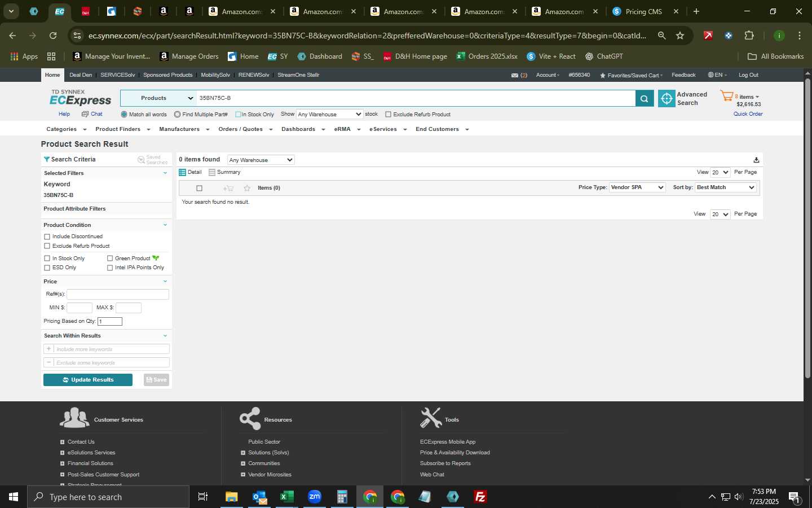Click the keyword search input field
The image size is (812, 508).
(x=416, y=98)
